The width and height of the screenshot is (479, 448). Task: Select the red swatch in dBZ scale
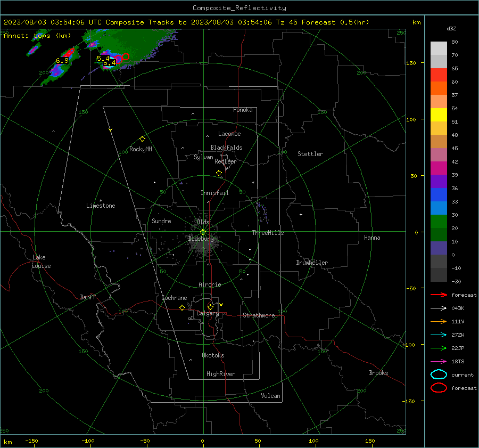click(x=439, y=75)
